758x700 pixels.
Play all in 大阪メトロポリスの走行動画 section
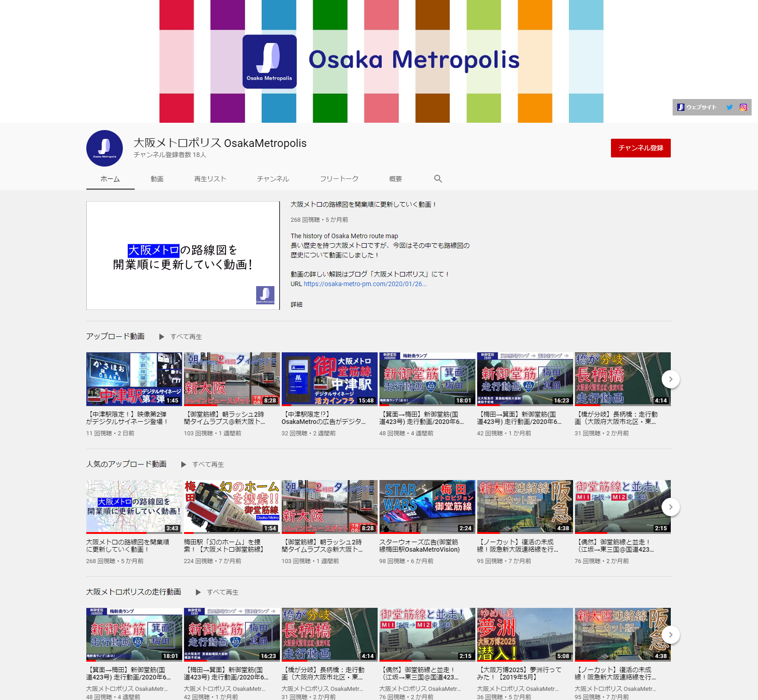(x=218, y=592)
